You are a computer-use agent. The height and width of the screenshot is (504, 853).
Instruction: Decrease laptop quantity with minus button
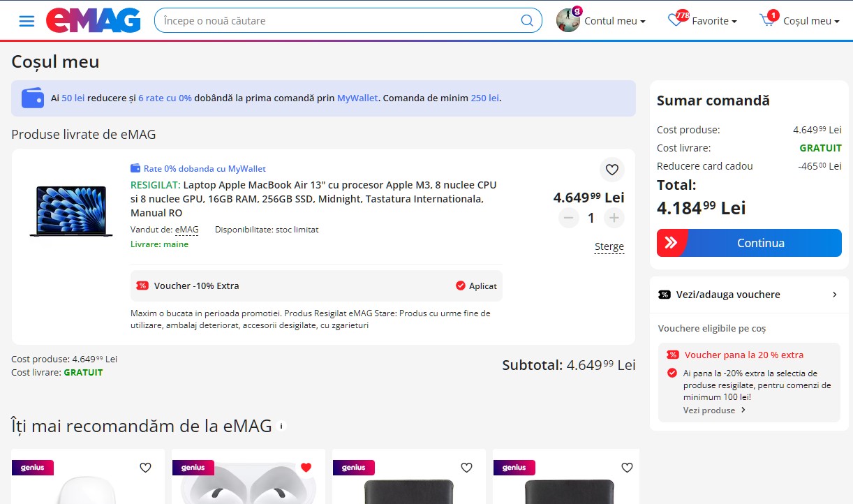click(x=569, y=218)
